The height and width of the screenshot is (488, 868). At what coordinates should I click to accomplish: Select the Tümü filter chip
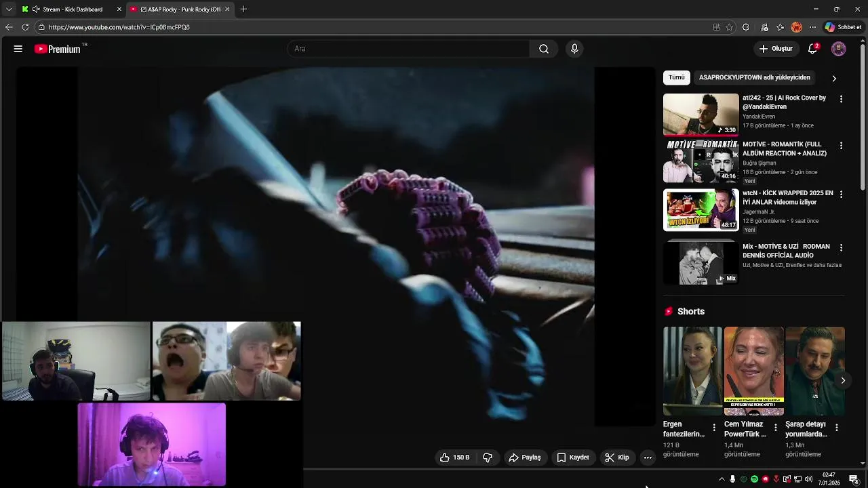(677, 77)
